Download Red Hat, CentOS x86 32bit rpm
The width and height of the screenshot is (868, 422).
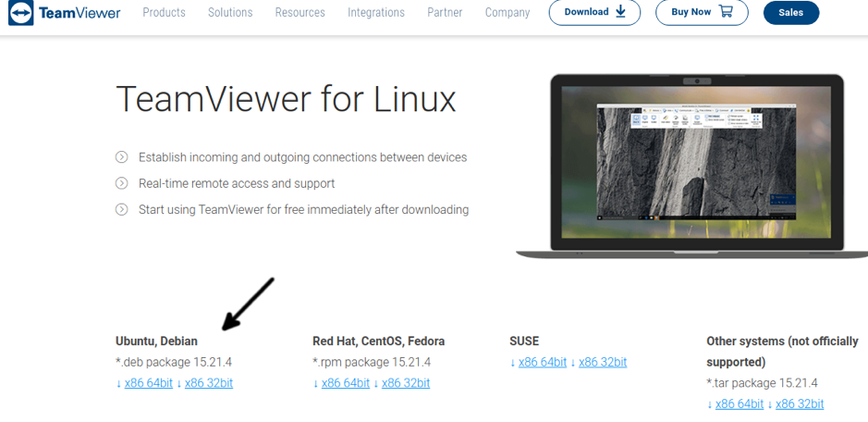click(x=406, y=383)
